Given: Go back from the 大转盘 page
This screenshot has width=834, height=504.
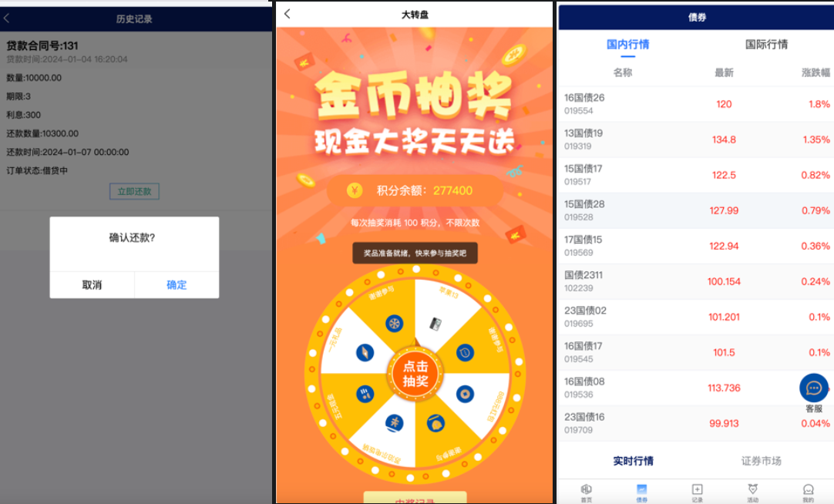Looking at the screenshot, I should point(288,14).
